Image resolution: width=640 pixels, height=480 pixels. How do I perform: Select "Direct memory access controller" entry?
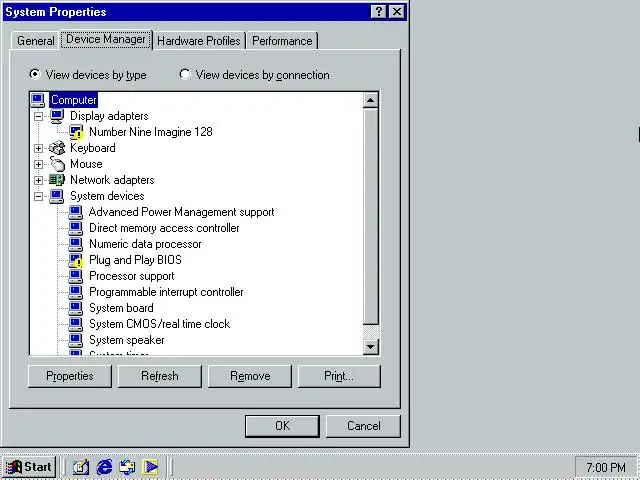click(x=164, y=228)
